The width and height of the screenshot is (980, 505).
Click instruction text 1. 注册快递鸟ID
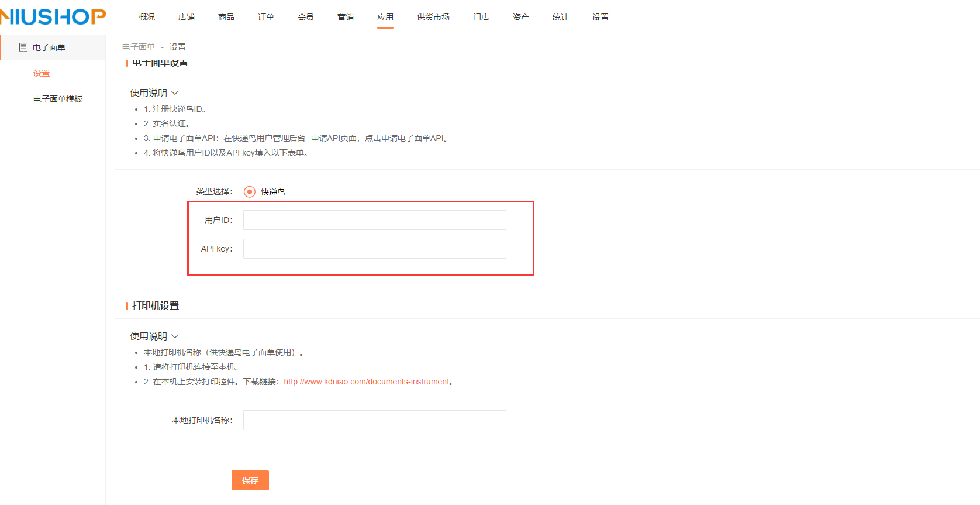click(x=175, y=109)
